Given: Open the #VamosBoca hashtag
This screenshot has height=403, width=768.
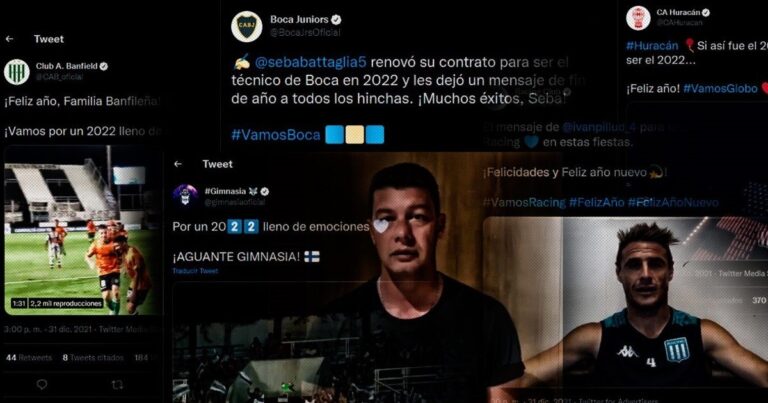Looking at the screenshot, I should [276, 135].
